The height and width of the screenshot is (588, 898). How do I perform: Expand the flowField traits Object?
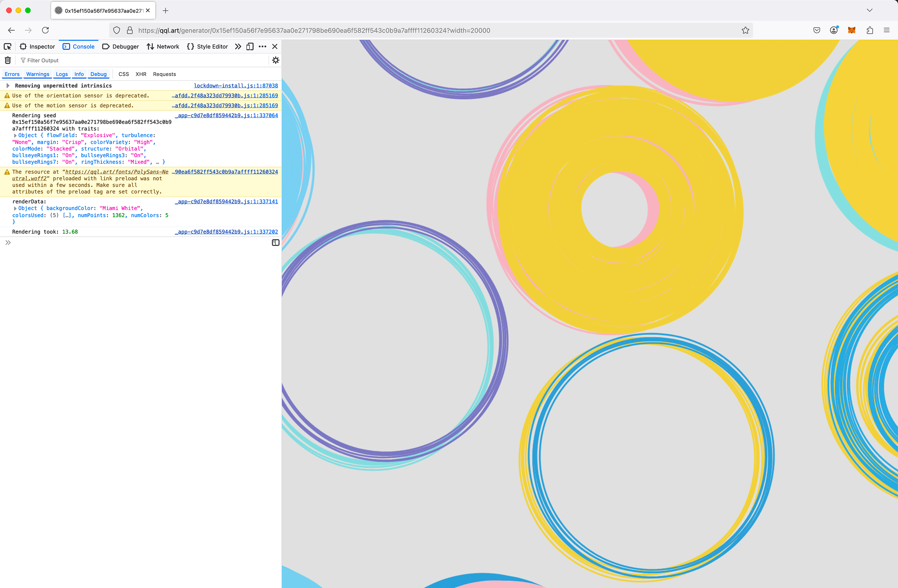click(x=15, y=136)
